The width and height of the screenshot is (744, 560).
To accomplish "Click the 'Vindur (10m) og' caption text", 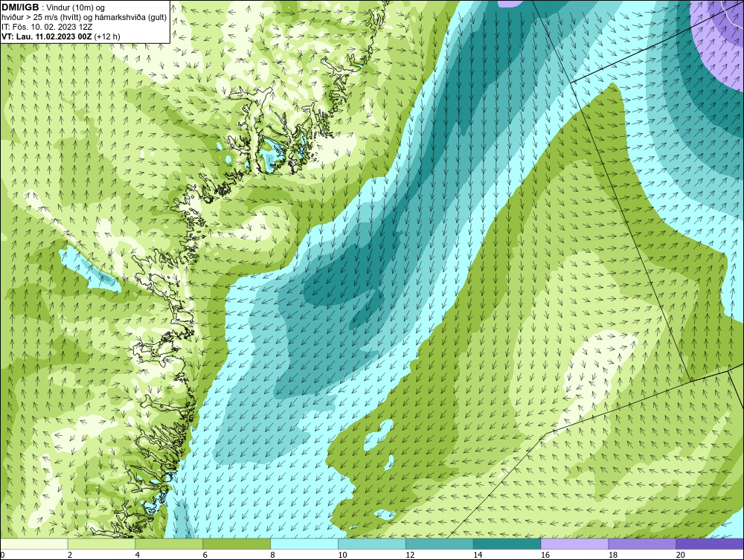I will pos(76,7).
